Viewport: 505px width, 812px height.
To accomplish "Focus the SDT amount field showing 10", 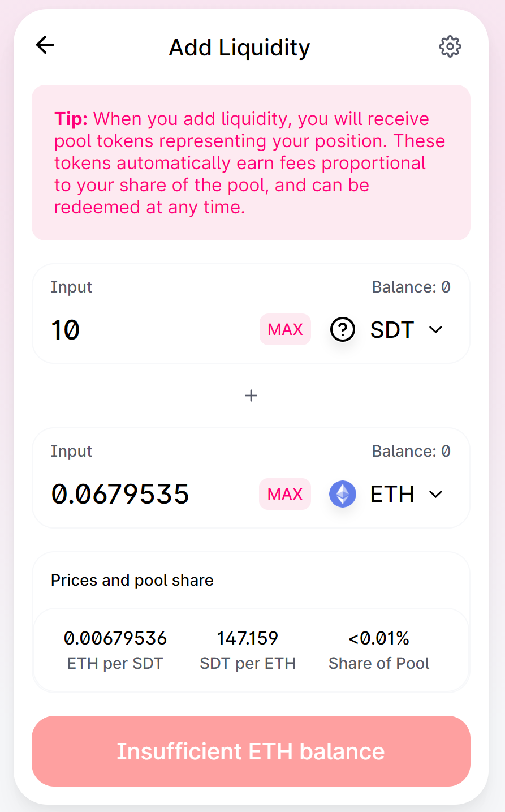I will (150, 329).
